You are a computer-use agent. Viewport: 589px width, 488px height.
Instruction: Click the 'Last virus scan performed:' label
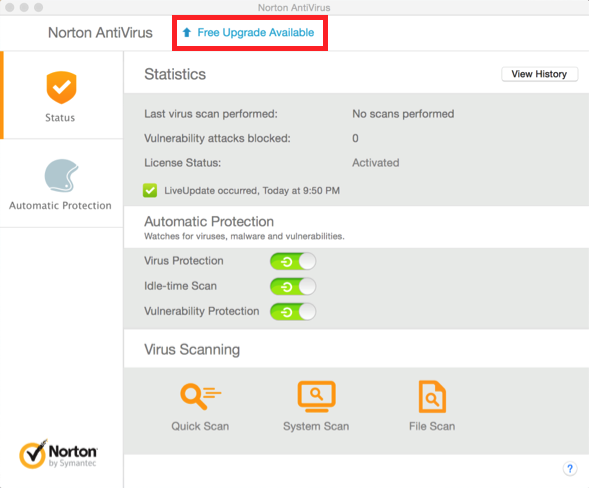click(211, 114)
